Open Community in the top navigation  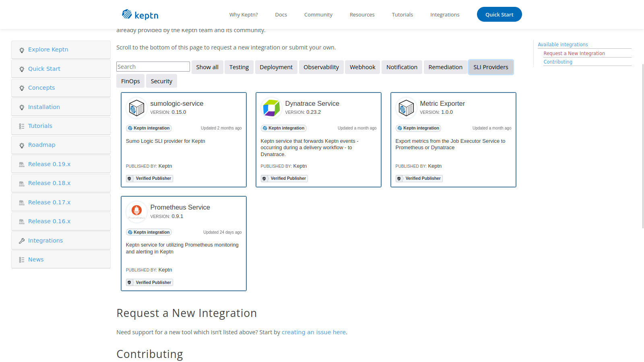tap(318, 15)
